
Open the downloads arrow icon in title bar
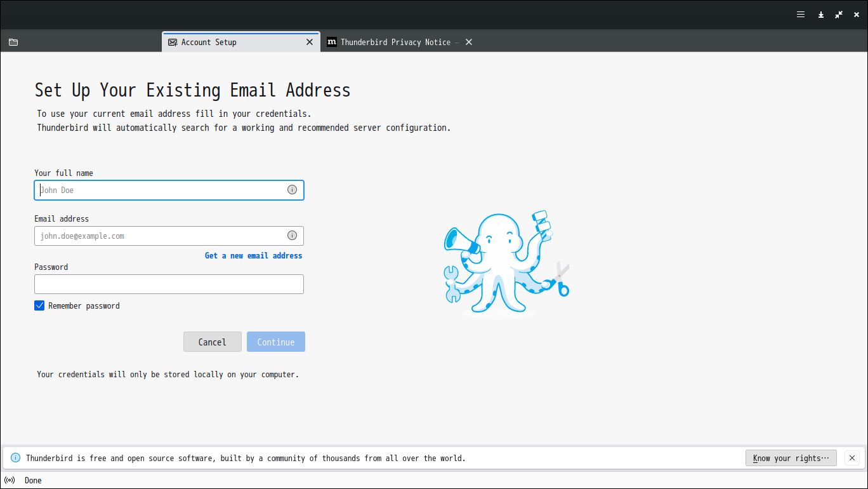coord(820,14)
